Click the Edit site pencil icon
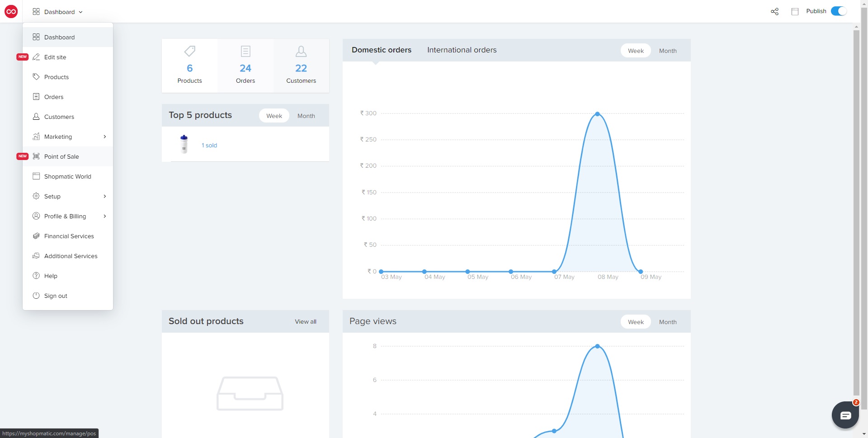Screen dimensions: 868x438 (x=36, y=57)
